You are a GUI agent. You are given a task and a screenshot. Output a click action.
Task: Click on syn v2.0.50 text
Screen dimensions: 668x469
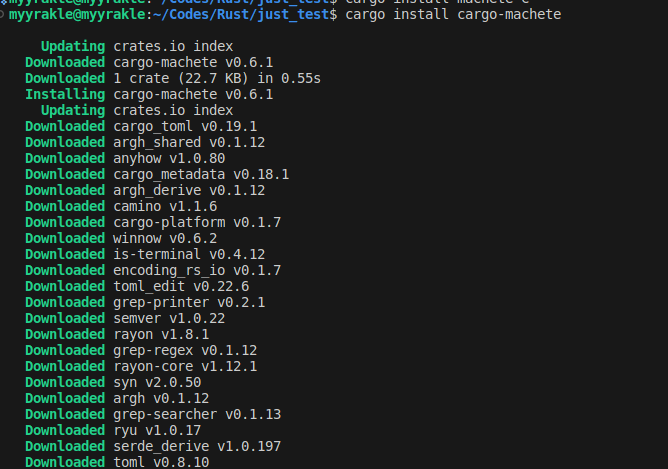[x=157, y=382]
